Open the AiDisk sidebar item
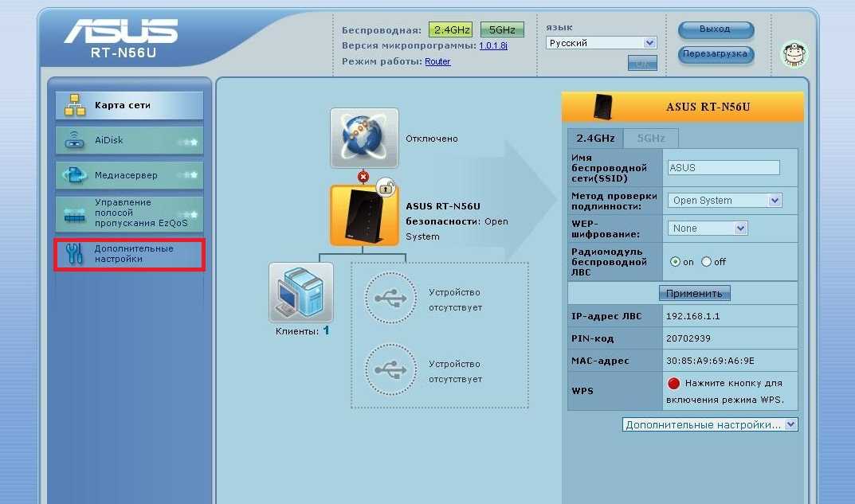 (129, 140)
